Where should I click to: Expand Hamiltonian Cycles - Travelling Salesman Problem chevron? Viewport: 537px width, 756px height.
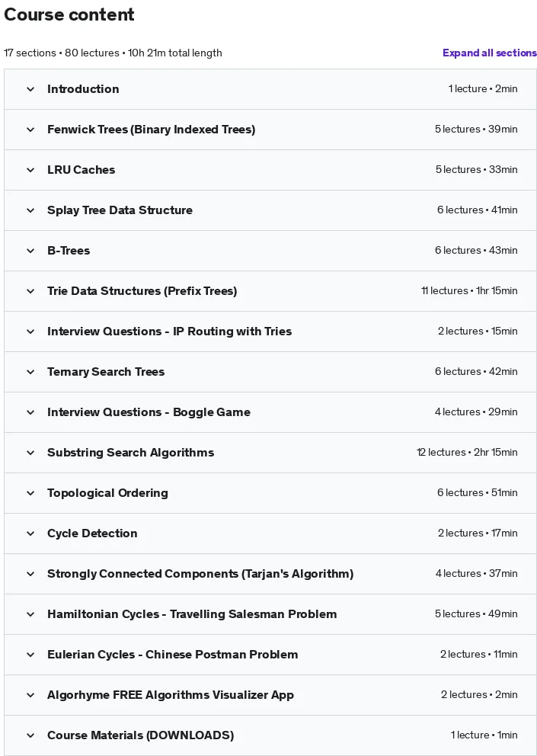tap(30, 614)
